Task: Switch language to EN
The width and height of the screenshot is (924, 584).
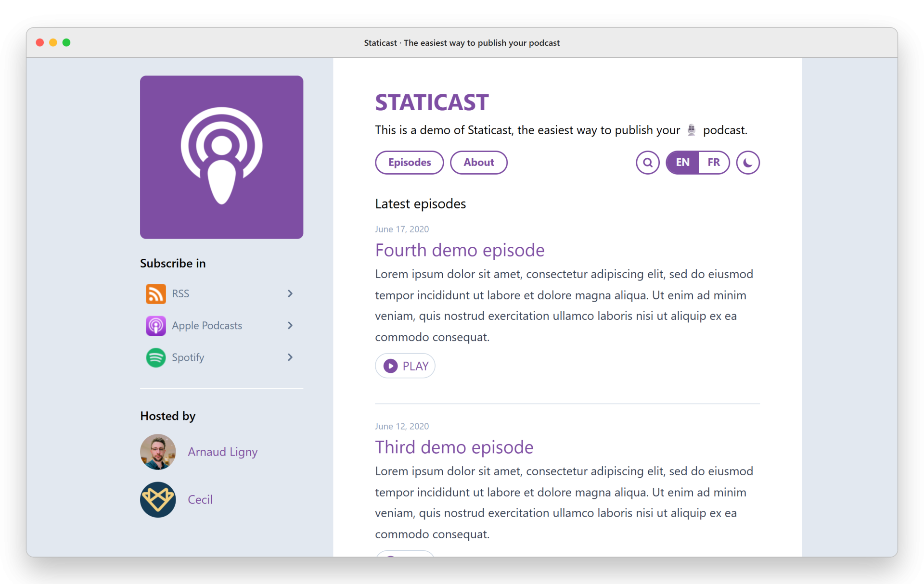Action: [682, 163]
